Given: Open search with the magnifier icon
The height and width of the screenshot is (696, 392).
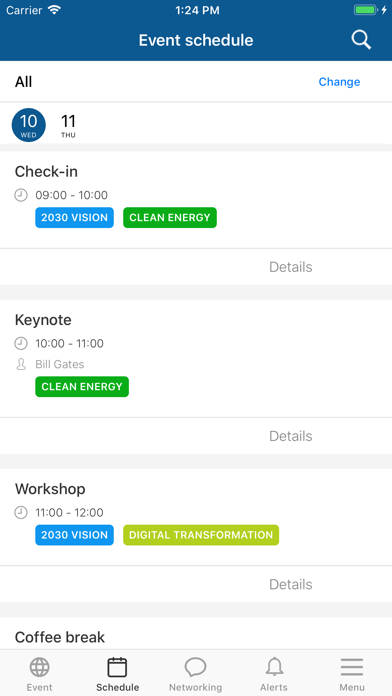Looking at the screenshot, I should 361,40.
